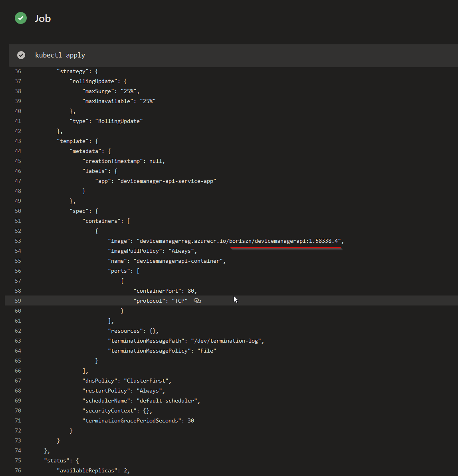The width and height of the screenshot is (458, 476).
Task: Click the devicemanagerapi image URL text
Action: tap(239, 241)
